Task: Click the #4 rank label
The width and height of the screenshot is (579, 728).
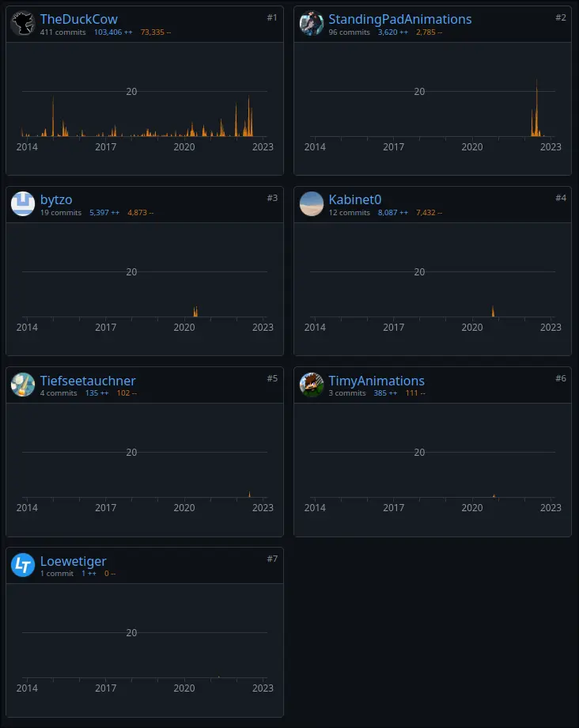Action: pyautogui.click(x=561, y=199)
